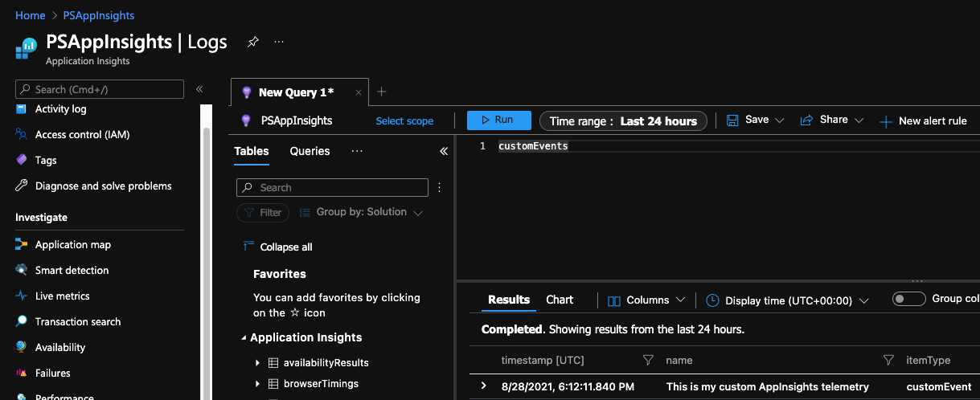Open filter for name column
This screenshot has height=400, width=980.
tap(888, 361)
